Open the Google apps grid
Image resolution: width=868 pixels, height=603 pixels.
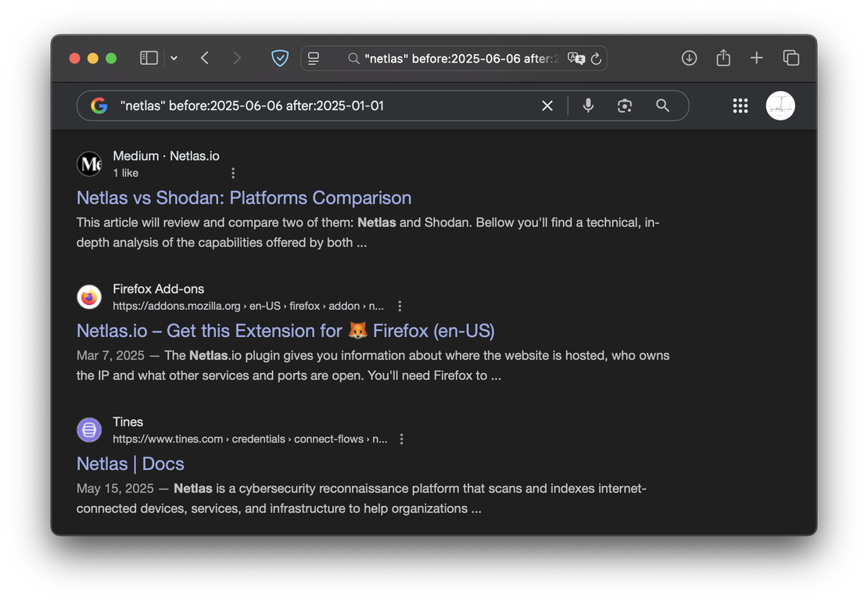point(740,106)
